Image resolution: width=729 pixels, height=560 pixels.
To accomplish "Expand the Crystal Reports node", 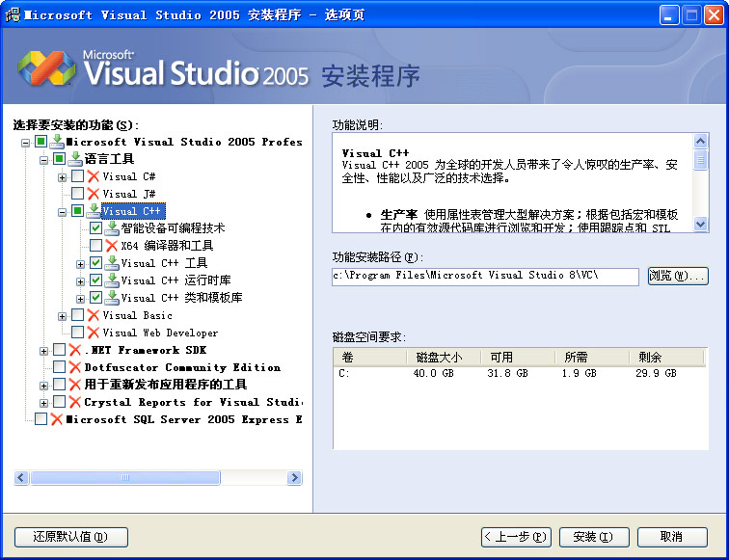I will (43, 403).
